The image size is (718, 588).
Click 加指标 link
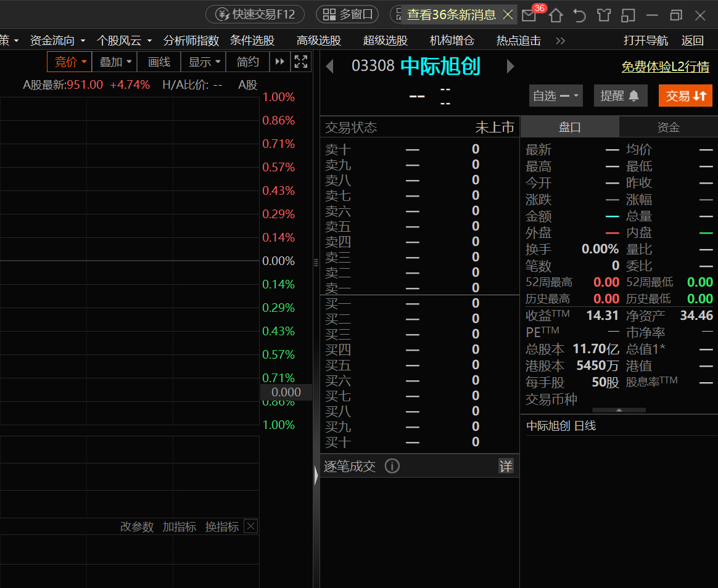pos(179,527)
